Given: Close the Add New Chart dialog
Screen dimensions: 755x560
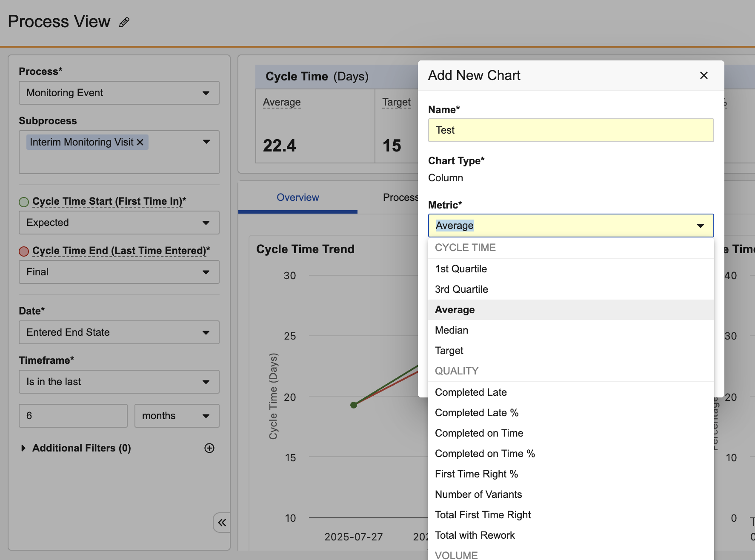Looking at the screenshot, I should click(x=704, y=75).
